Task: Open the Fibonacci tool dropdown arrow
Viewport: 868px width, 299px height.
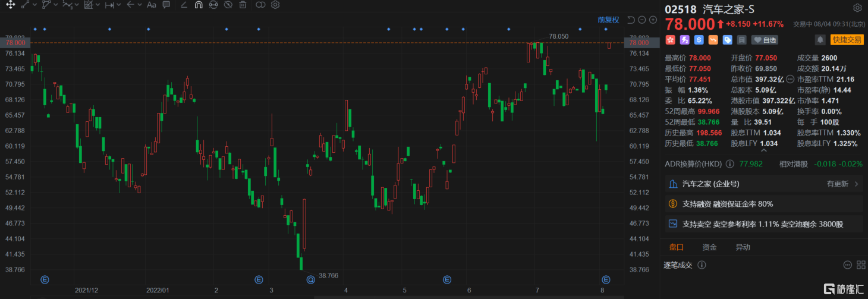Action: click(98, 5)
